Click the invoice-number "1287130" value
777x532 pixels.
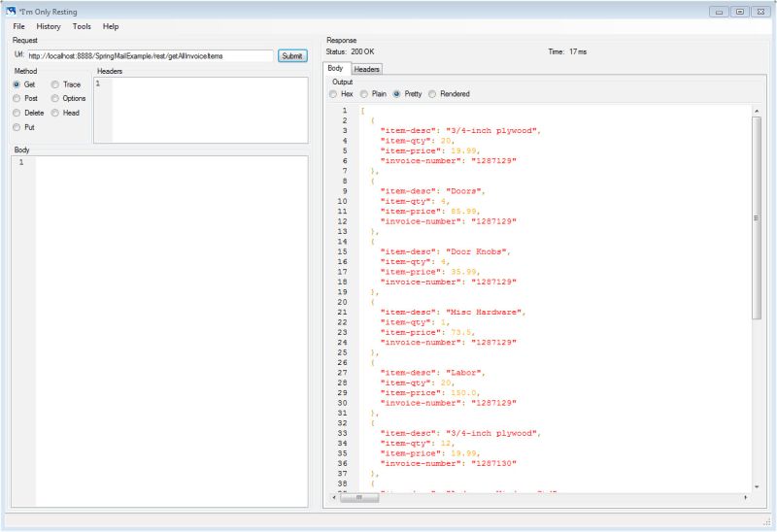click(493, 464)
